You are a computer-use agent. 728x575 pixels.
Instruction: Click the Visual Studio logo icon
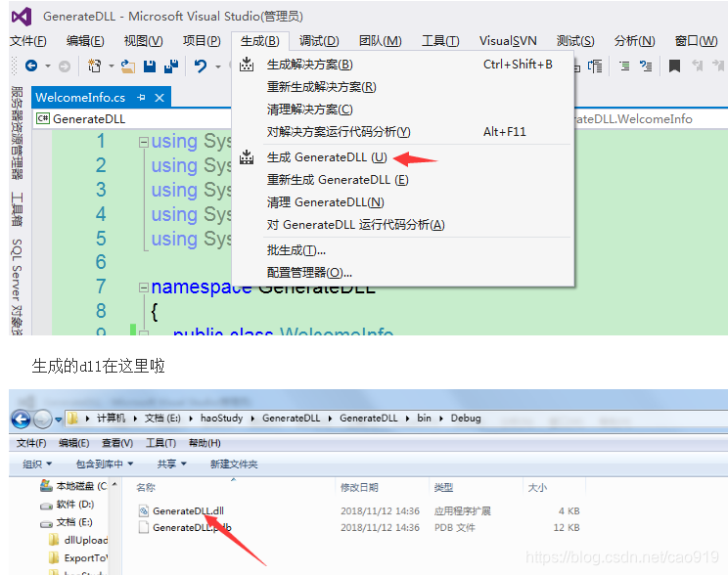tap(22, 17)
